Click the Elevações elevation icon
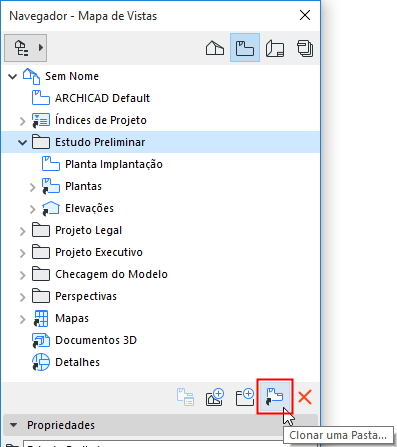The width and height of the screenshot is (397, 447). click(x=51, y=208)
